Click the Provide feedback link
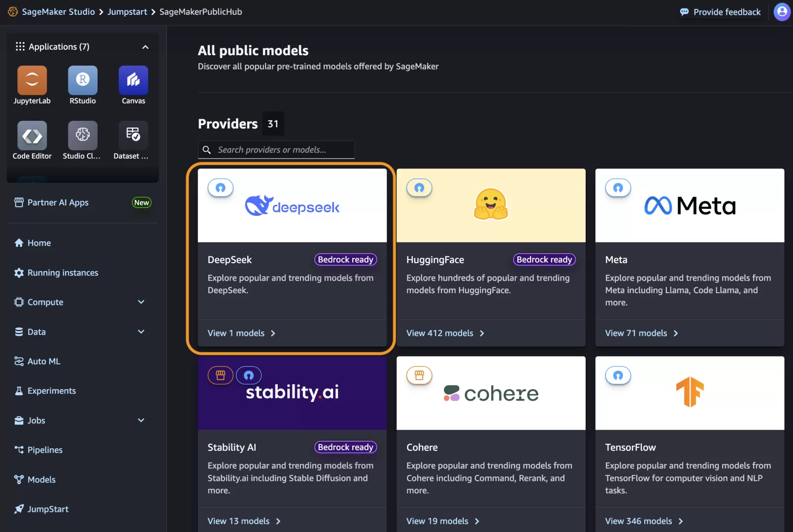This screenshot has width=793, height=532. (x=727, y=12)
